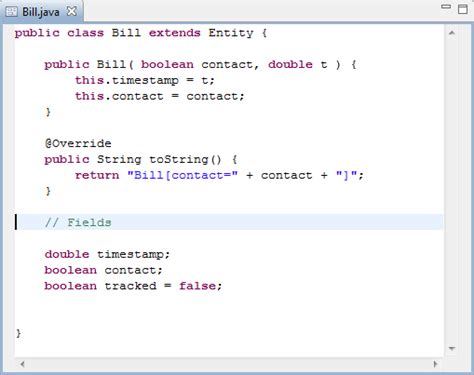Maximize the editor pane
Image resolution: width=474 pixels, height=375 pixels.
click(x=463, y=9)
